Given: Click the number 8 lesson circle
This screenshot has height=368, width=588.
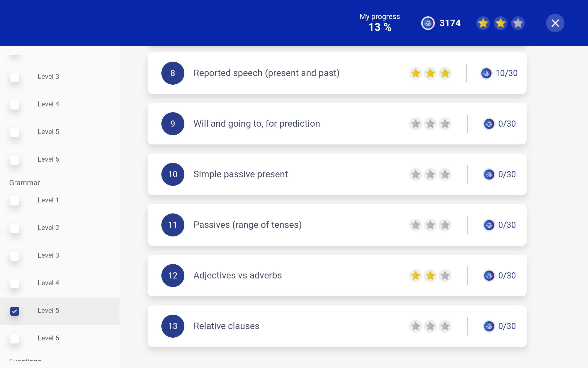Looking at the screenshot, I should pyautogui.click(x=173, y=73).
